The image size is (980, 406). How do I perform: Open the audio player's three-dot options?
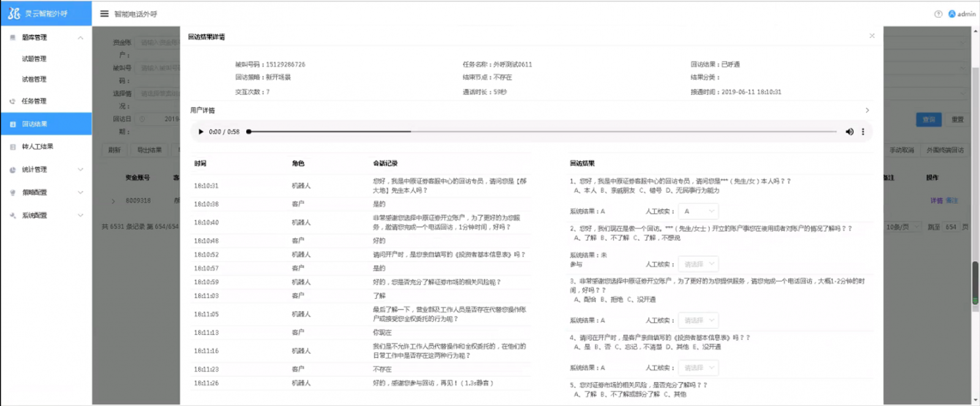[x=863, y=132]
